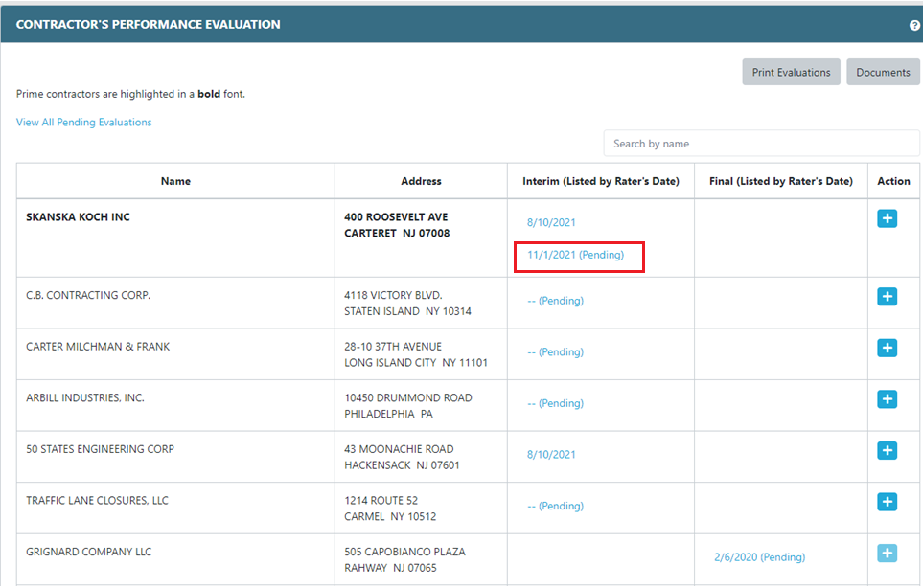The image size is (923, 588).
Task: Open pending interim for CARTER MILCHMAN & FRANK
Action: pos(555,351)
